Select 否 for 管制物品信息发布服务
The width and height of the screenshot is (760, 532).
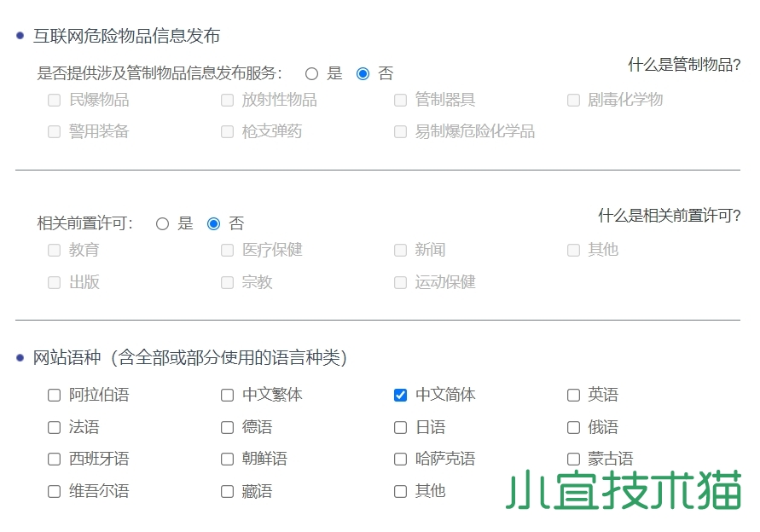tap(363, 73)
